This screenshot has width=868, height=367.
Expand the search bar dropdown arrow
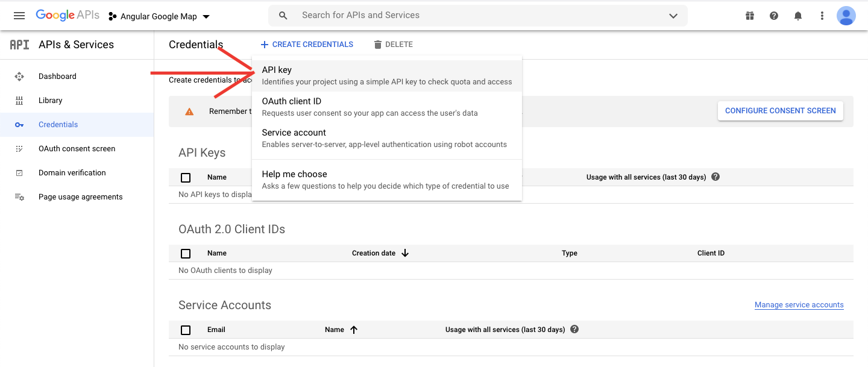(x=673, y=16)
